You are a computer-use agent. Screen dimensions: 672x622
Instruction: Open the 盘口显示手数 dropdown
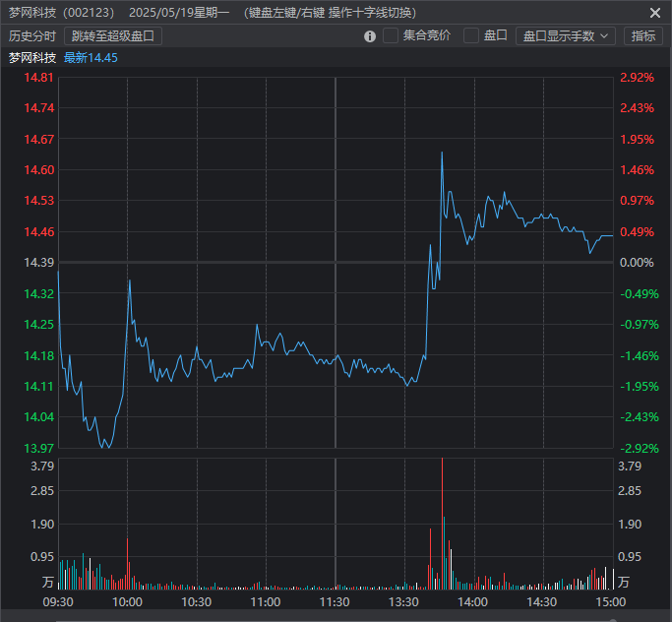[565, 36]
